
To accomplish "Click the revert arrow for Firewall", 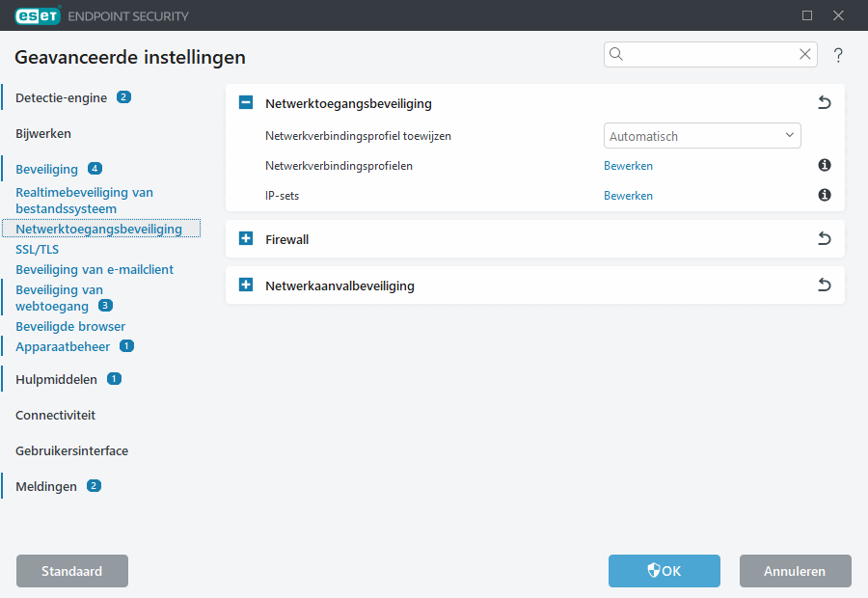I will (x=824, y=239).
